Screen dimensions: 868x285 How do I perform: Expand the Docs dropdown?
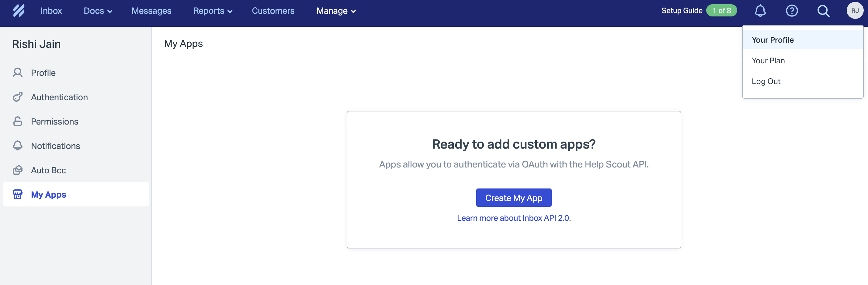coord(97,10)
